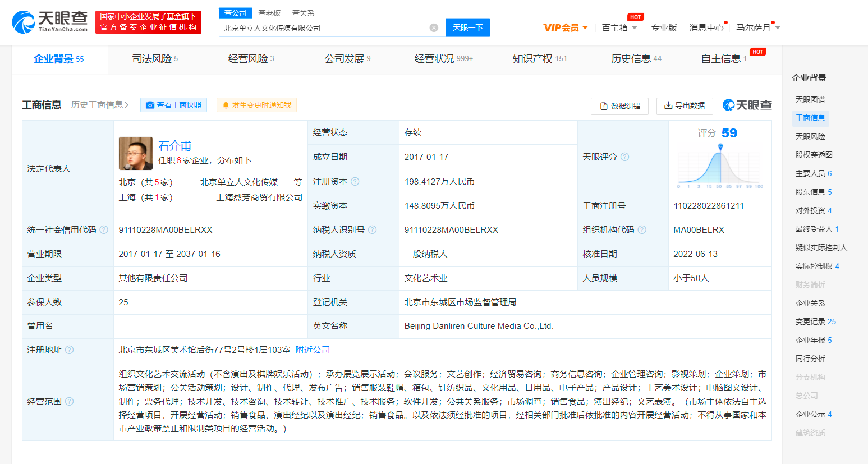
Task: Expand the 百宝箱 menu
Action: pos(619,27)
